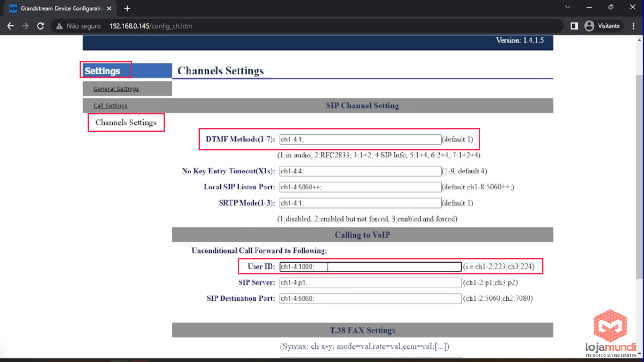Image resolution: width=644 pixels, height=362 pixels.
Task: Reload the page with refresh icon
Action: tap(41, 26)
